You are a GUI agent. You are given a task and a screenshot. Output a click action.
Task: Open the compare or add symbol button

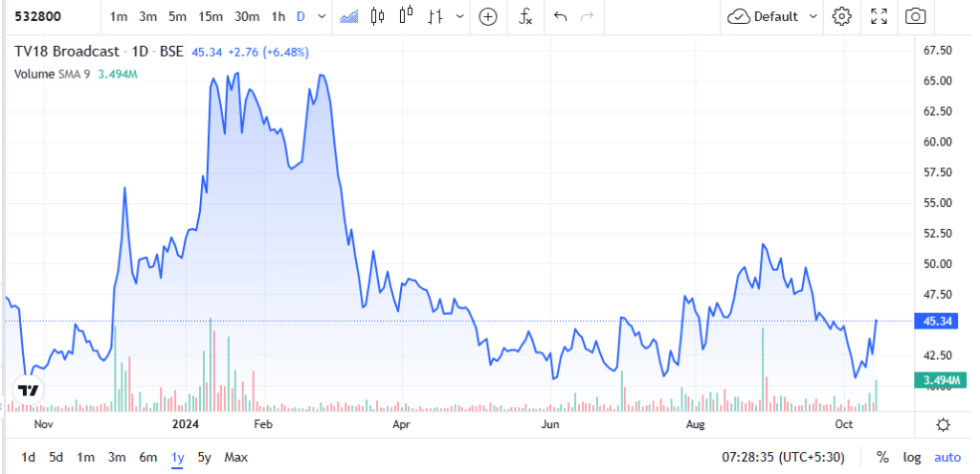(487, 17)
